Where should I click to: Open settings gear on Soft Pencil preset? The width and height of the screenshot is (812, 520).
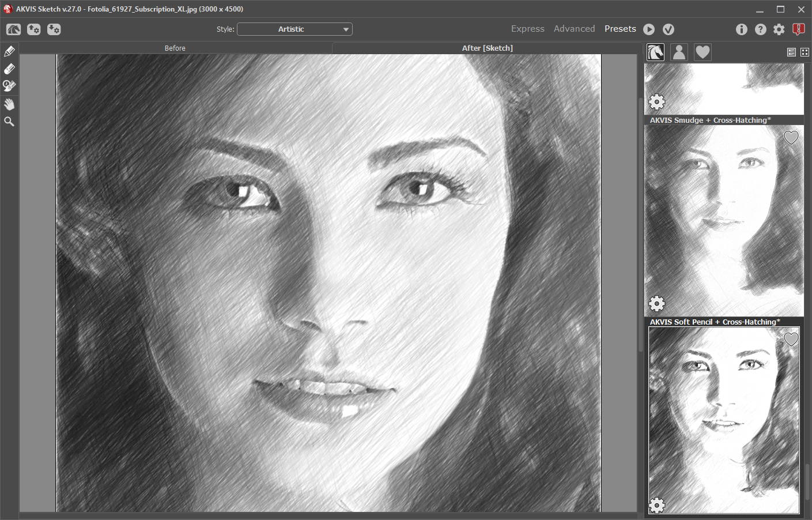click(657, 505)
